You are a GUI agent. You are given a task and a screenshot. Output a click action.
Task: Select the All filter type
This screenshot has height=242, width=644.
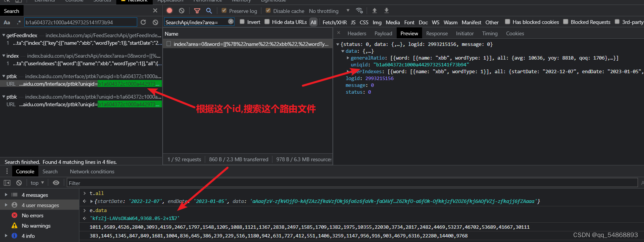pyautogui.click(x=313, y=22)
